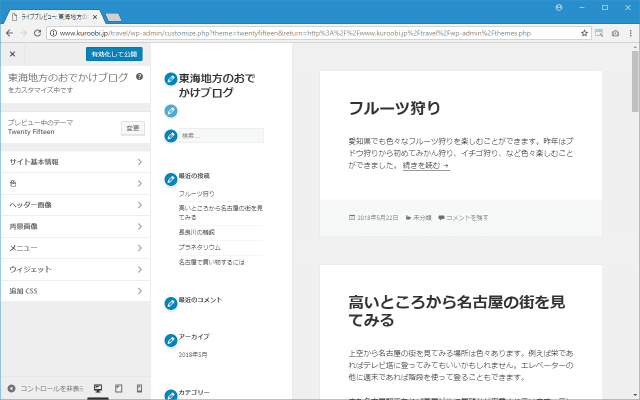
Task: Open the 色 color settings section
Action: click(x=75, y=183)
